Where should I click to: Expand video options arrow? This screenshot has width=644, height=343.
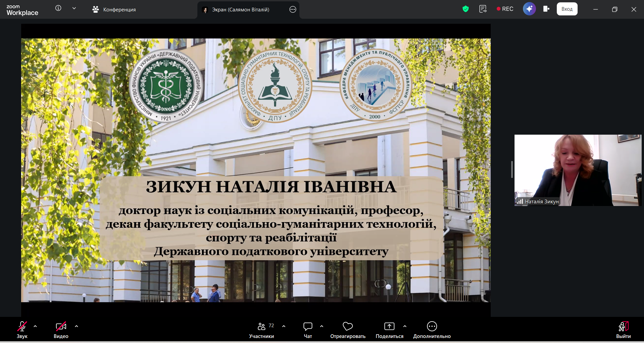pyautogui.click(x=76, y=326)
